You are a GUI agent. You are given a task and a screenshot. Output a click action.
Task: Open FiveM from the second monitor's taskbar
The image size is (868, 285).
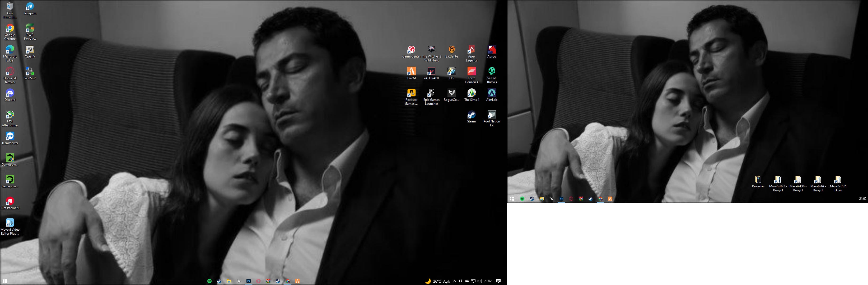pyautogui.click(x=610, y=199)
